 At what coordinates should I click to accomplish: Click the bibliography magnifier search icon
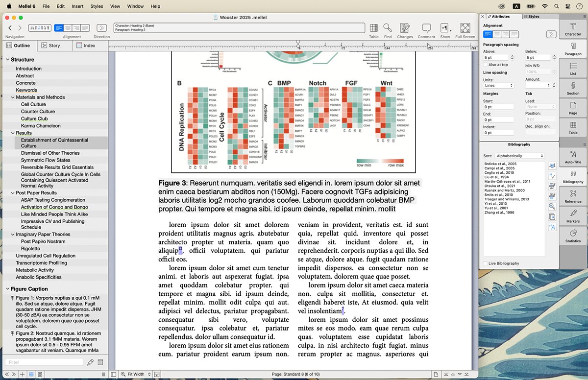pos(552,206)
